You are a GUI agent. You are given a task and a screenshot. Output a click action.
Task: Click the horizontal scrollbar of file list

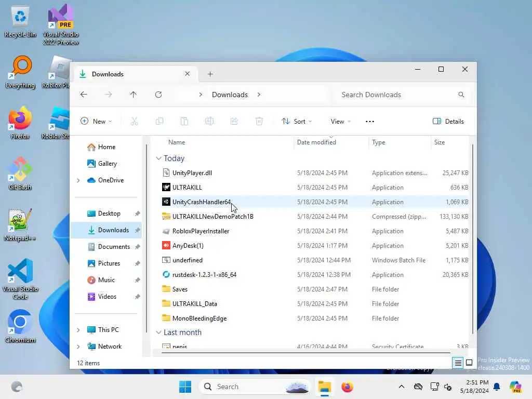coord(305,353)
